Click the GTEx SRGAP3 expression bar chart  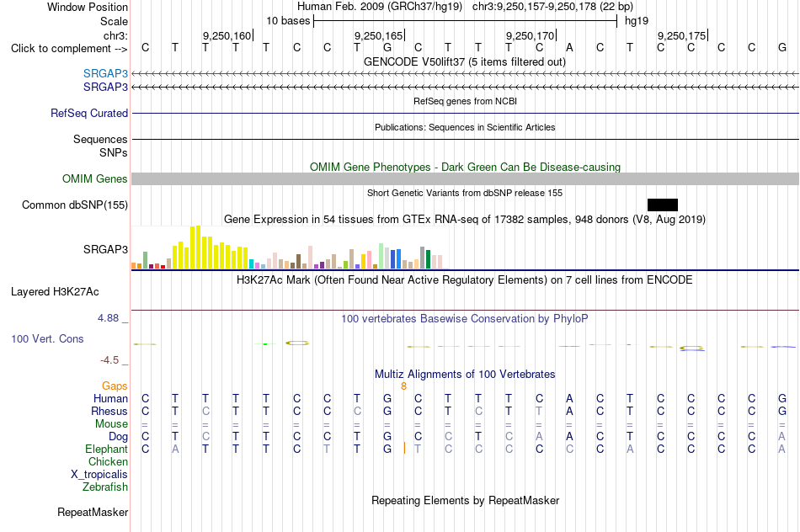point(290,247)
